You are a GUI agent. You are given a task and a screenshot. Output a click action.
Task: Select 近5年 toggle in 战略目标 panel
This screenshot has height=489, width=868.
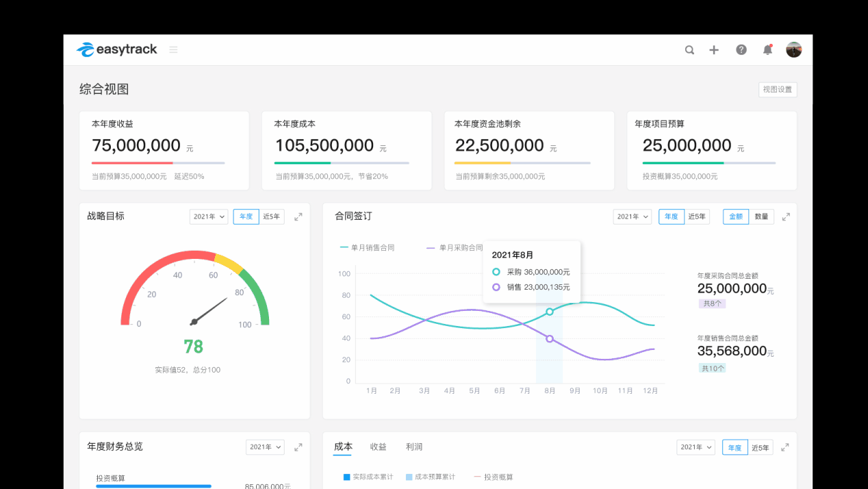[x=272, y=216]
